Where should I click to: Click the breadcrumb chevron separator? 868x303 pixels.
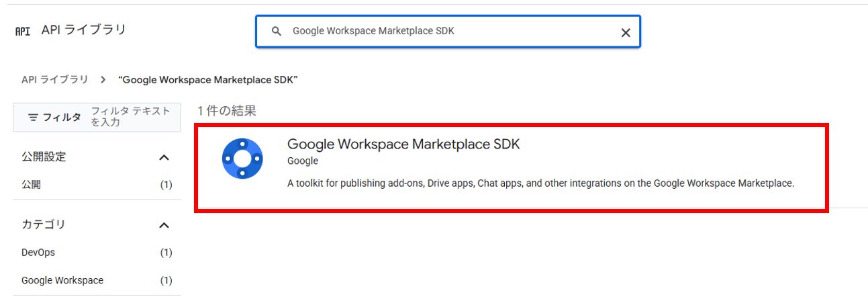pos(103,79)
